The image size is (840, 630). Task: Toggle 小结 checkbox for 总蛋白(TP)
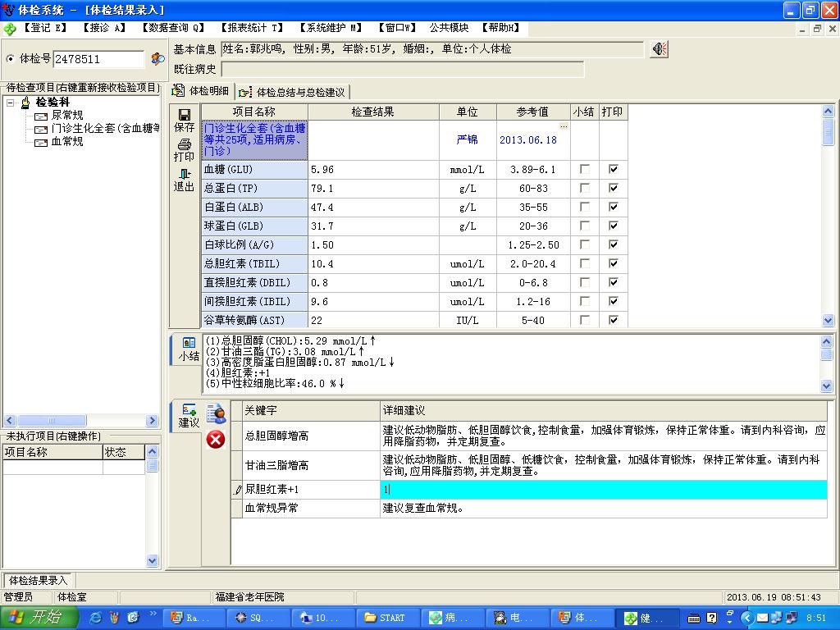(584, 188)
